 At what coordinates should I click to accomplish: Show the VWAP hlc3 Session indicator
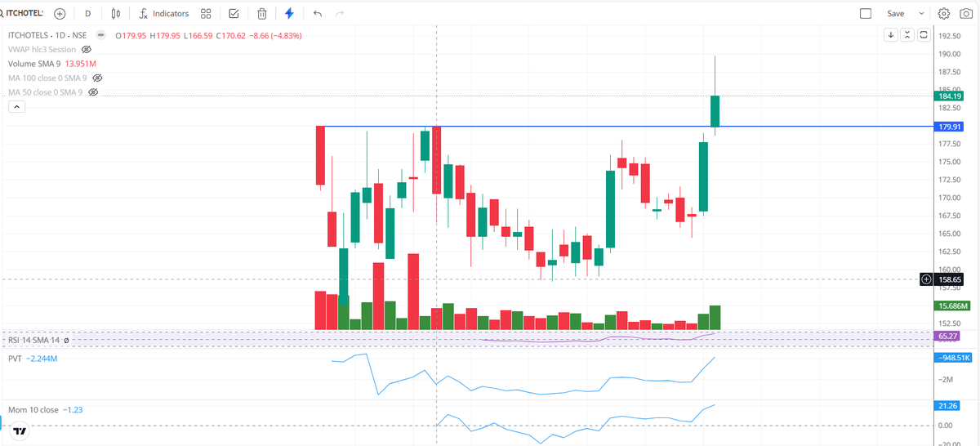(x=86, y=50)
